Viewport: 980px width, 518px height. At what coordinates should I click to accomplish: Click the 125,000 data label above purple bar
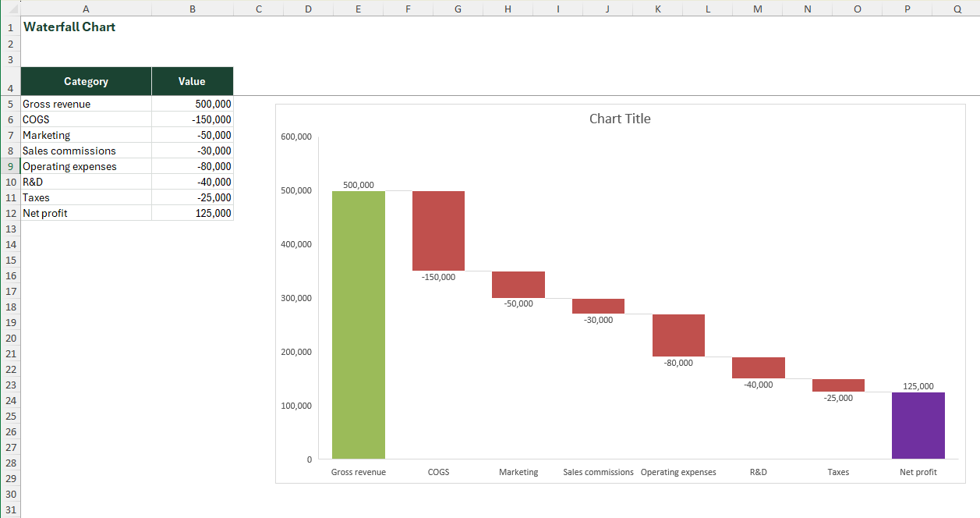point(918,386)
